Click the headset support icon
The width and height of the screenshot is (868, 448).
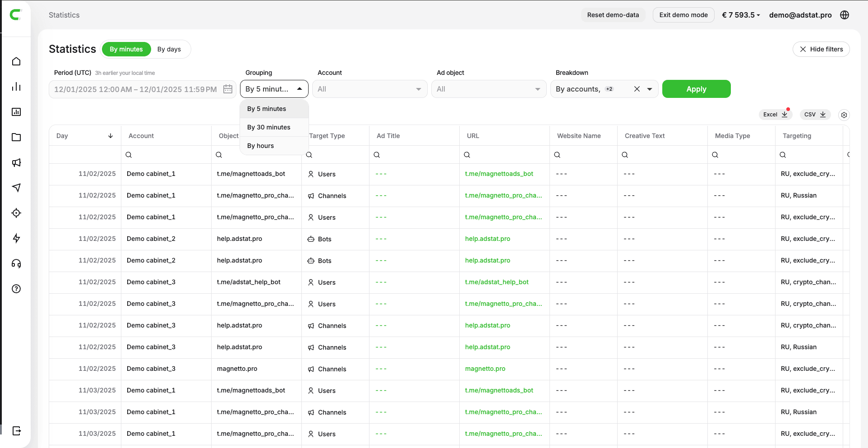(16, 263)
